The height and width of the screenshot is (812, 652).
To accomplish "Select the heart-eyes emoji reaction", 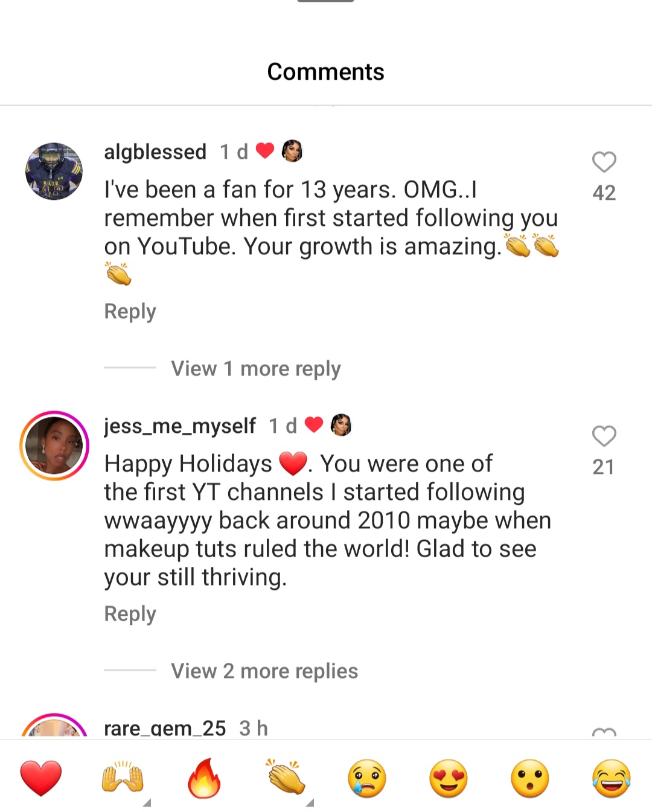I will pyautogui.click(x=449, y=778).
